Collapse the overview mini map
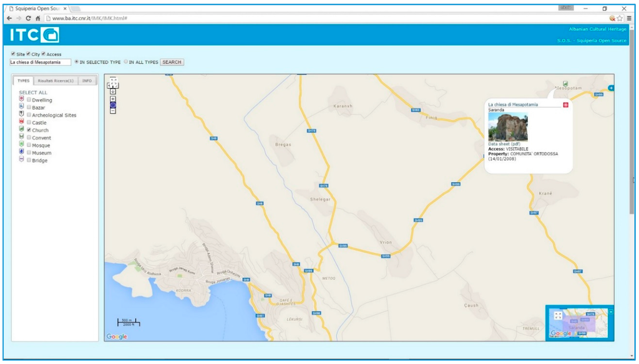 tap(611, 310)
